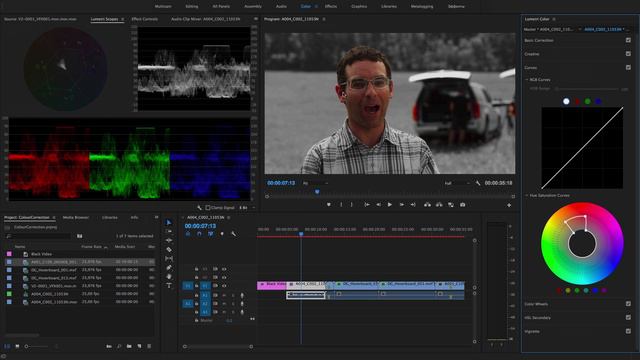
Task: Step forward one frame in Program monitor
Action: point(402,204)
